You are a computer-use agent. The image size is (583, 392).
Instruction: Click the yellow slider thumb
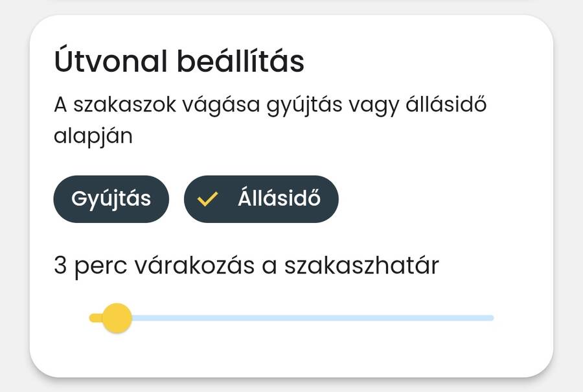117,317
